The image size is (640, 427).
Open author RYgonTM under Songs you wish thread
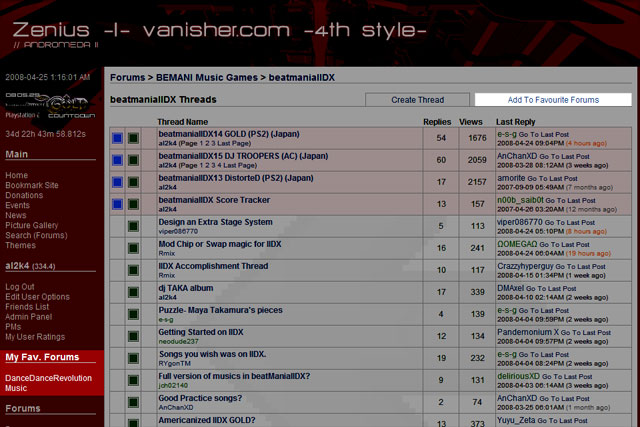(175, 363)
